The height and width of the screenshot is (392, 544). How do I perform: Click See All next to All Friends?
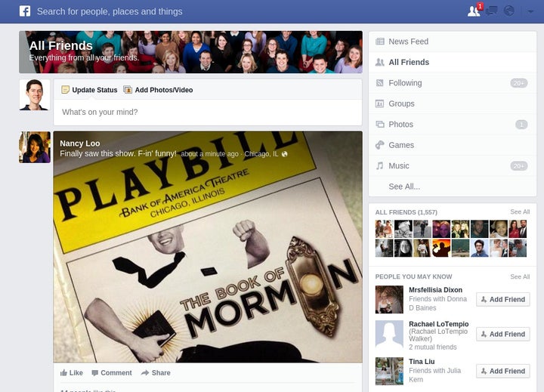[520, 212]
